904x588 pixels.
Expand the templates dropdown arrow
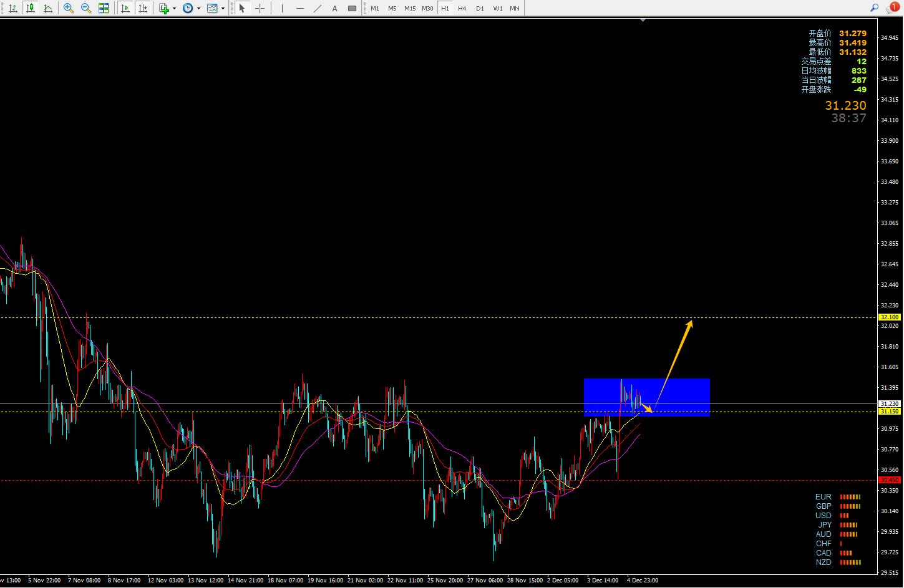[223, 8]
